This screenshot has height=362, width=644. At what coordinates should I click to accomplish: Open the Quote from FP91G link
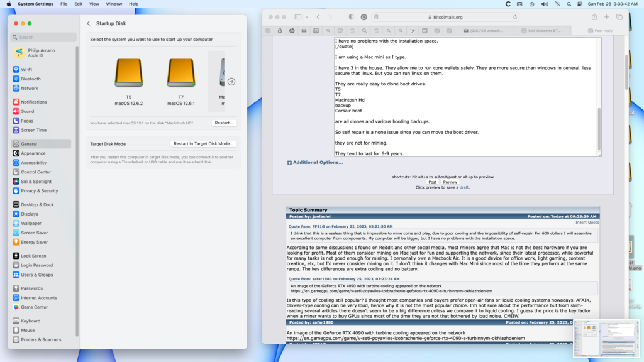tap(340, 226)
